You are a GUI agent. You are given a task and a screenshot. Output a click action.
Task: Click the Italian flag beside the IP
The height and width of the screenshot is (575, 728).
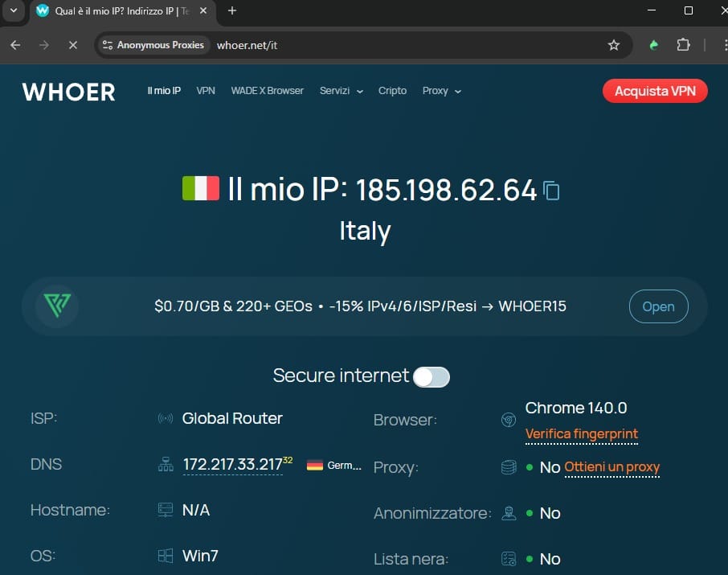(201, 187)
